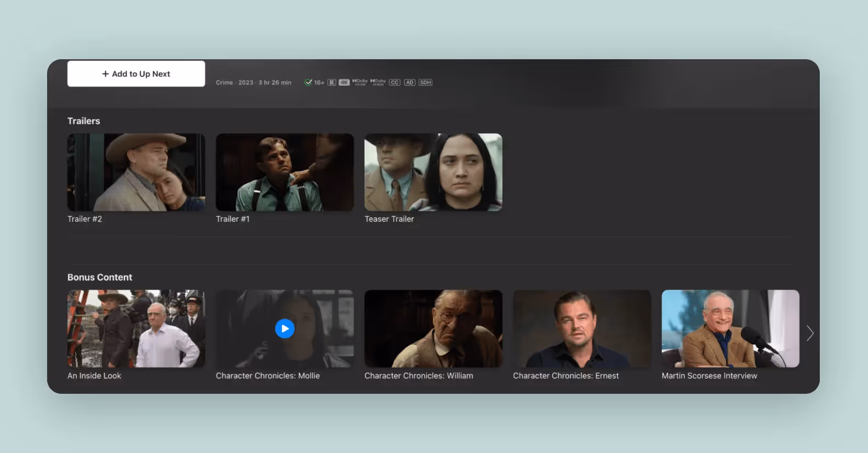Open the Teaser Trailer thumbnail
This screenshot has width=868, height=453.
coord(433,172)
